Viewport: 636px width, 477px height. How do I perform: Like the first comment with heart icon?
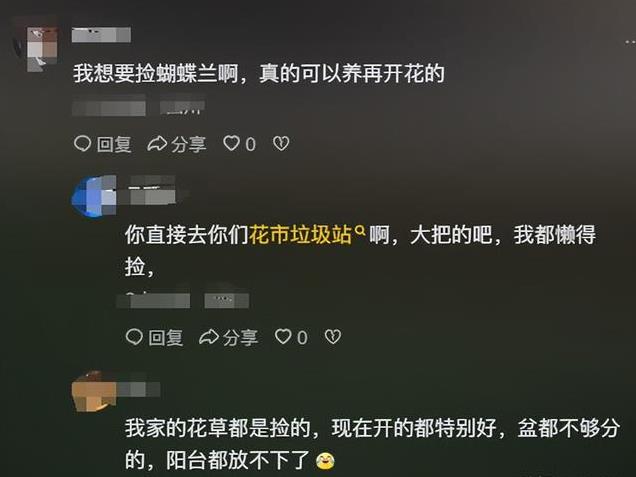click(x=232, y=143)
